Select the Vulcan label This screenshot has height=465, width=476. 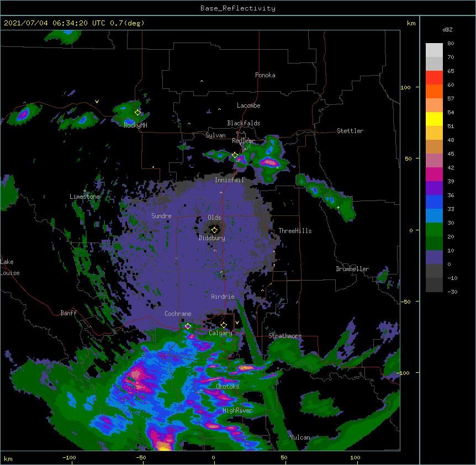[300, 437]
